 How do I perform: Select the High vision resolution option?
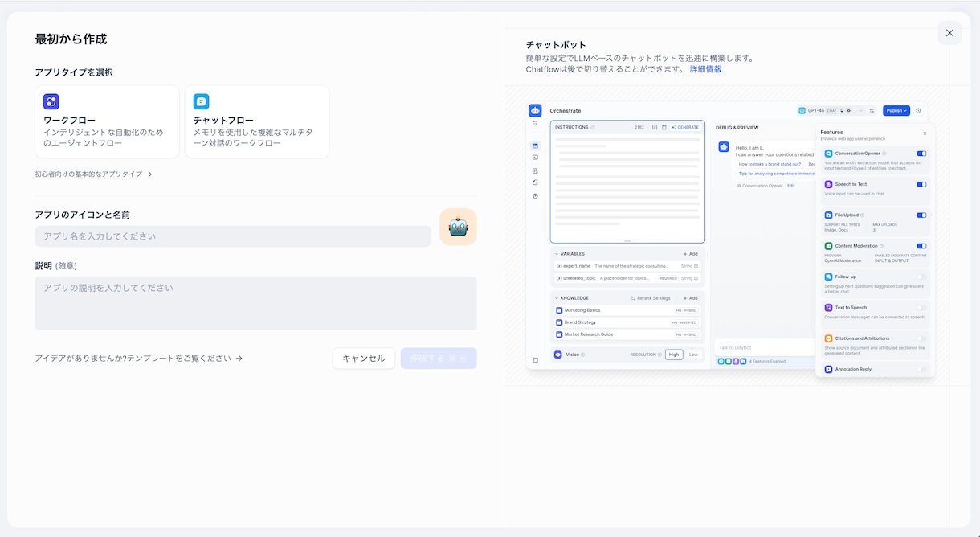(x=674, y=355)
